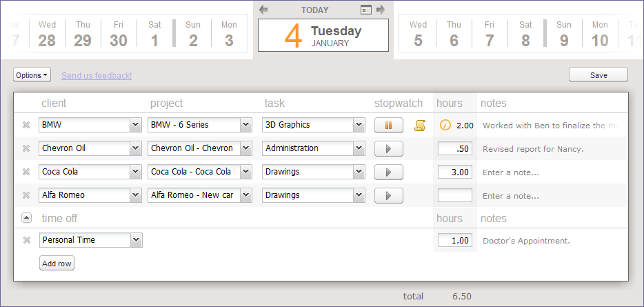Click the BMW row 2.00 hours value

click(465, 126)
